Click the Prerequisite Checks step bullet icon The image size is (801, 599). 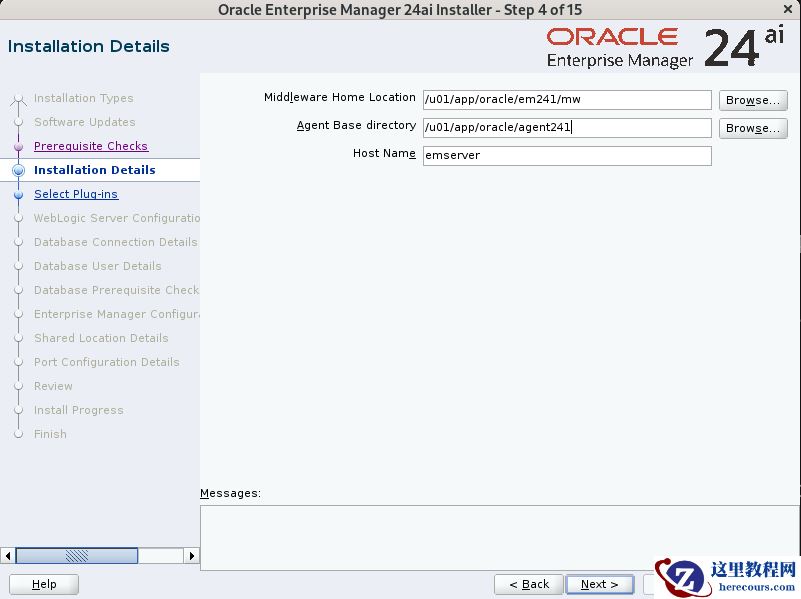coord(18,147)
